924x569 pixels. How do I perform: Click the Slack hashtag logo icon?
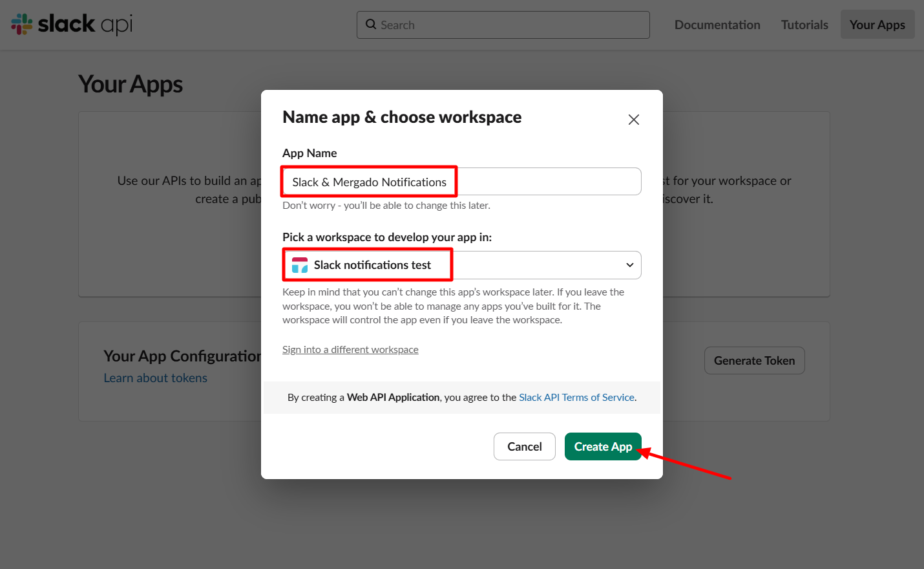(x=21, y=25)
